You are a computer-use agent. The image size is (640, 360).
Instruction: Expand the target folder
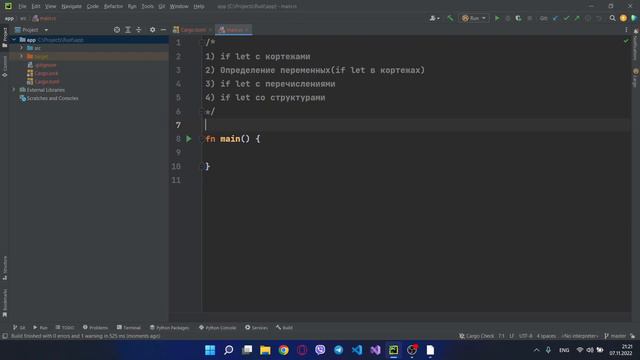(22, 56)
